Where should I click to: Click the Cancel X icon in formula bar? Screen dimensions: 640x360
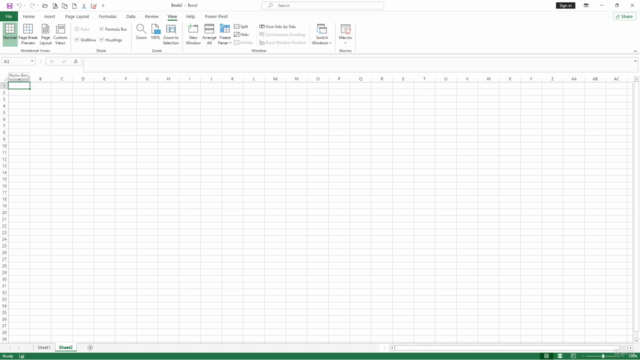click(x=52, y=61)
